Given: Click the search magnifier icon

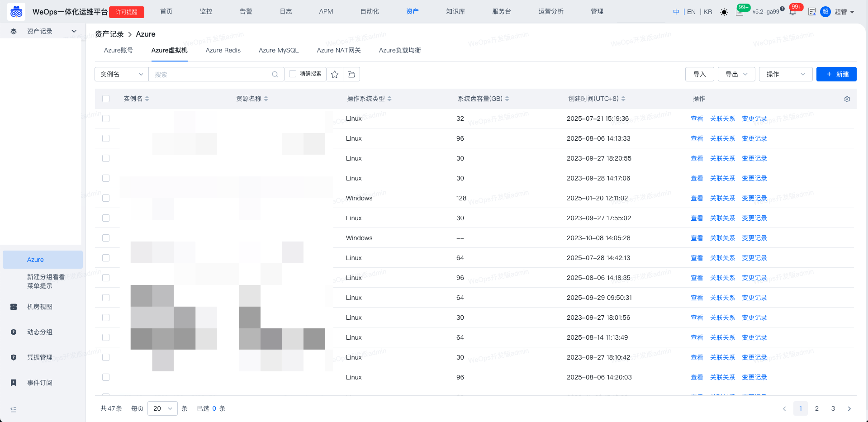Looking at the screenshot, I should click(275, 75).
